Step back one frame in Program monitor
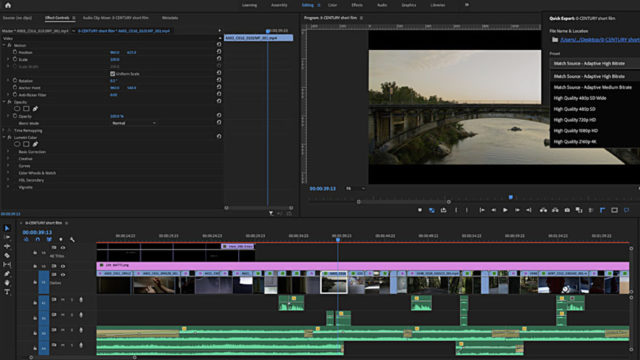This screenshot has height=360, width=640. pyautogui.click(x=493, y=210)
